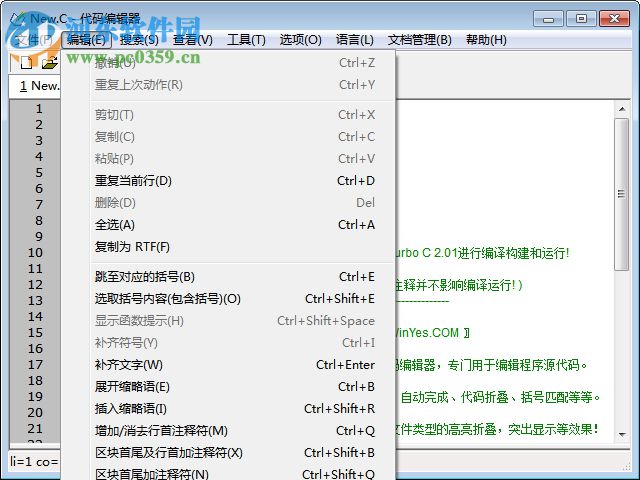The width and height of the screenshot is (640, 480).
Task: Open the 文档管理(B) menu
Action: point(420,40)
